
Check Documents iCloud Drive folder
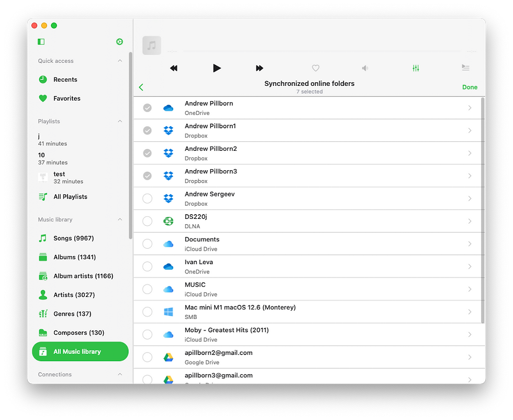148,244
